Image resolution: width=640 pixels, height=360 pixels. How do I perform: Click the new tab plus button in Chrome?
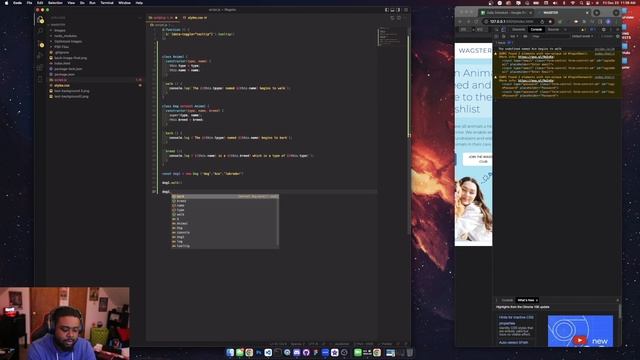pos(597,13)
